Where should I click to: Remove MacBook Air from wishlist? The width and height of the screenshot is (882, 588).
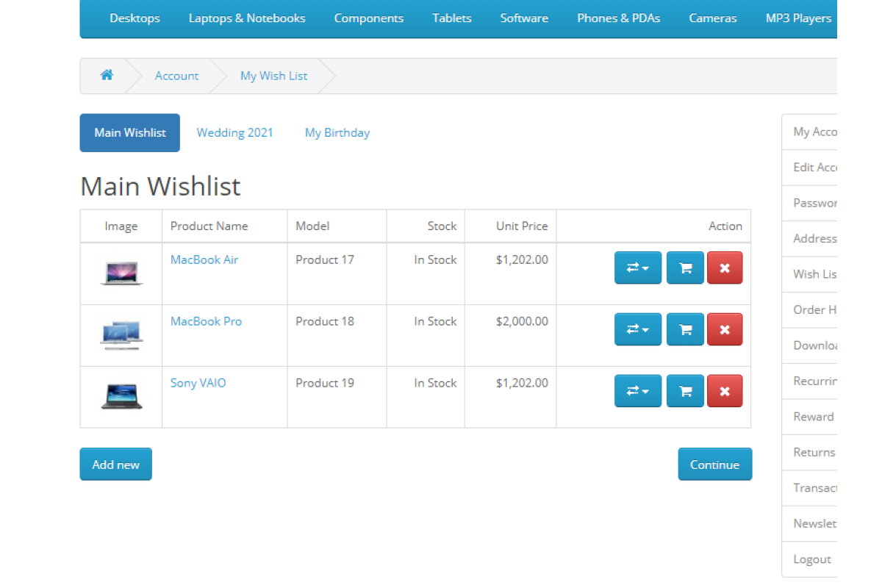coord(725,268)
